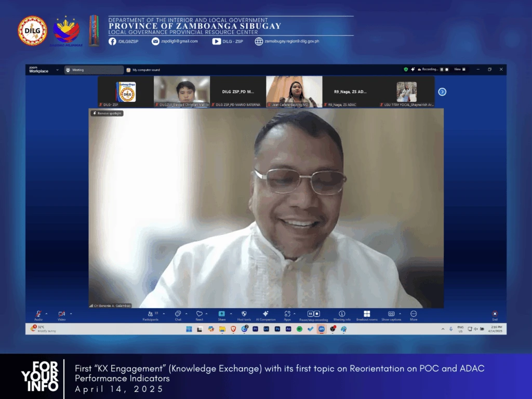This screenshot has height=399, width=532.
Task: Open Premiere Pro from taskbar
Action: click(x=255, y=329)
